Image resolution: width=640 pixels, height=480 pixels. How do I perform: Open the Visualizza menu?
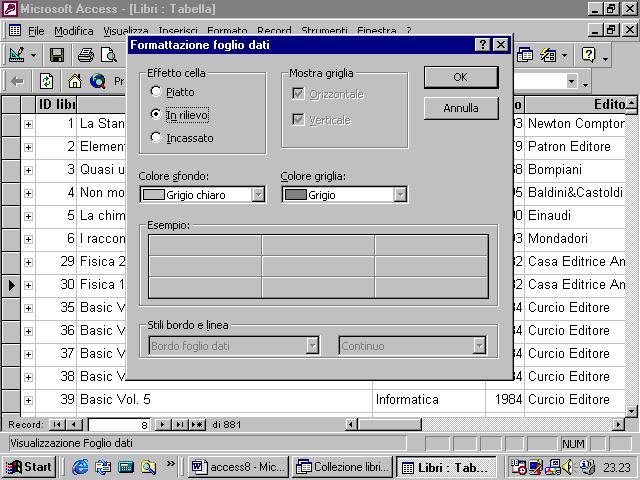(x=126, y=31)
